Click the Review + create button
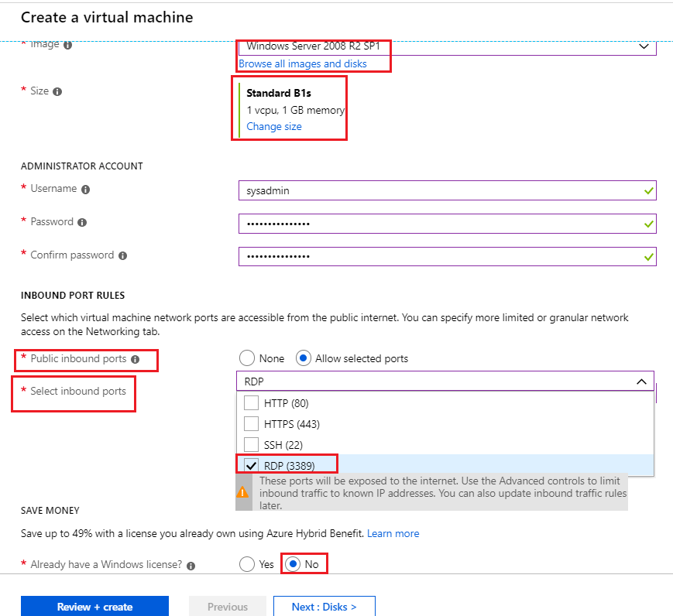The width and height of the screenshot is (673, 616). [x=94, y=606]
